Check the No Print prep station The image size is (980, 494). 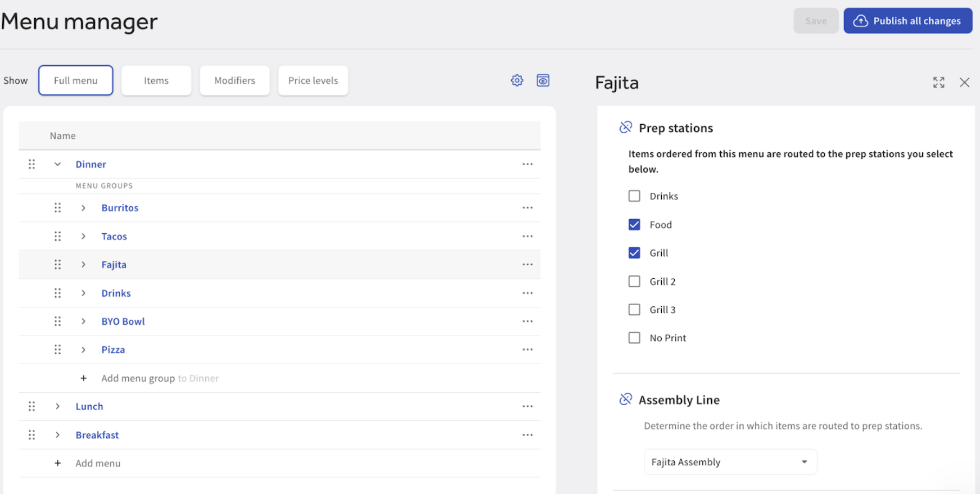pos(634,338)
